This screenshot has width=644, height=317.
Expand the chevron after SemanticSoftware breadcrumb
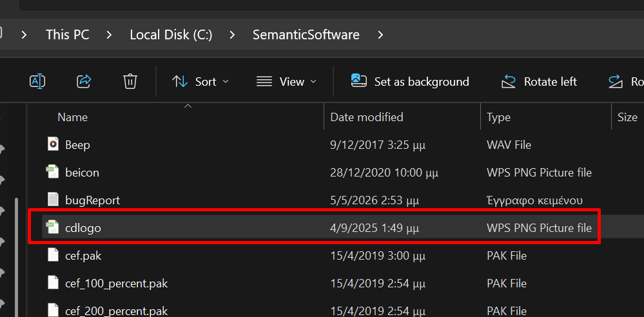(x=381, y=35)
